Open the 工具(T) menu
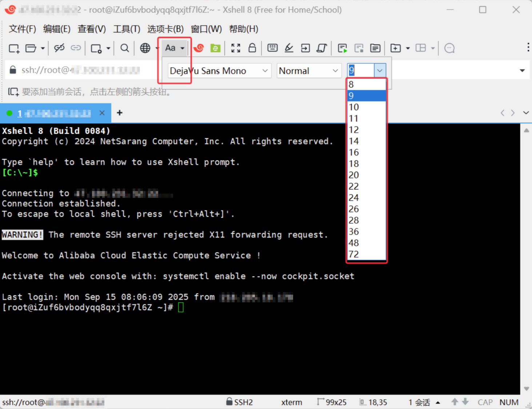 pyautogui.click(x=127, y=29)
